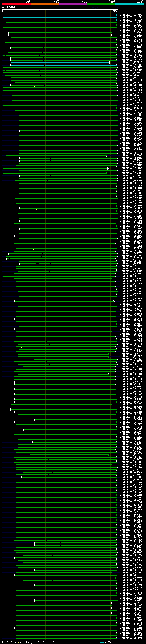
Task: Select hit label UniRef100_Q01B38
Action: 131,27
